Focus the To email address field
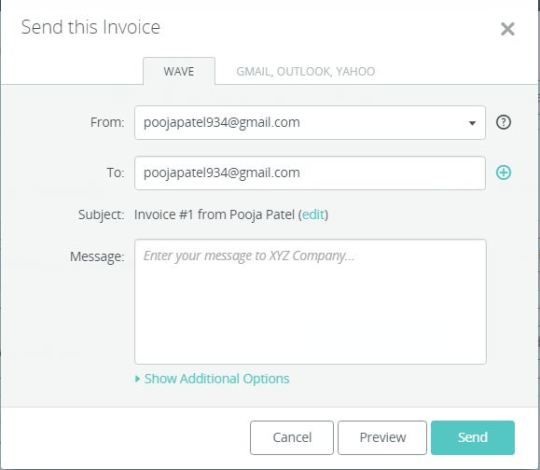This screenshot has height=470, width=540. point(310,173)
